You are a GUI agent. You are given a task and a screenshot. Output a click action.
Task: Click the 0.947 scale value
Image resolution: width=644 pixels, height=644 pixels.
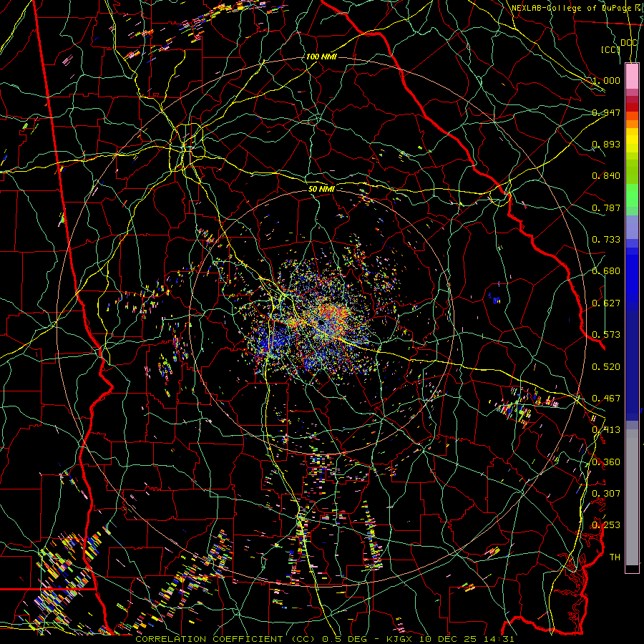(606, 112)
